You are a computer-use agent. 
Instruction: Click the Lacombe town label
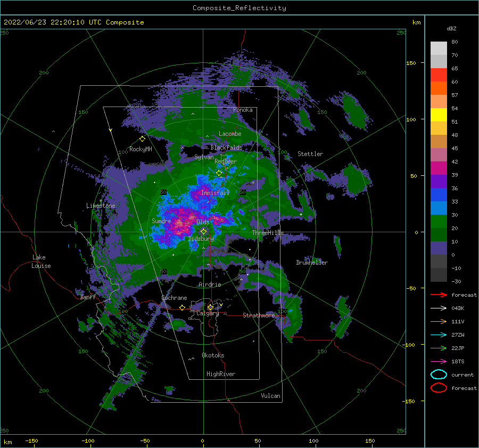230,134
